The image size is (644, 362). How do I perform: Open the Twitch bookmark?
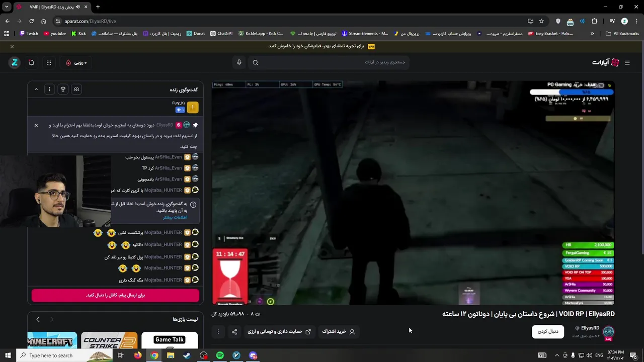[29, 33]
